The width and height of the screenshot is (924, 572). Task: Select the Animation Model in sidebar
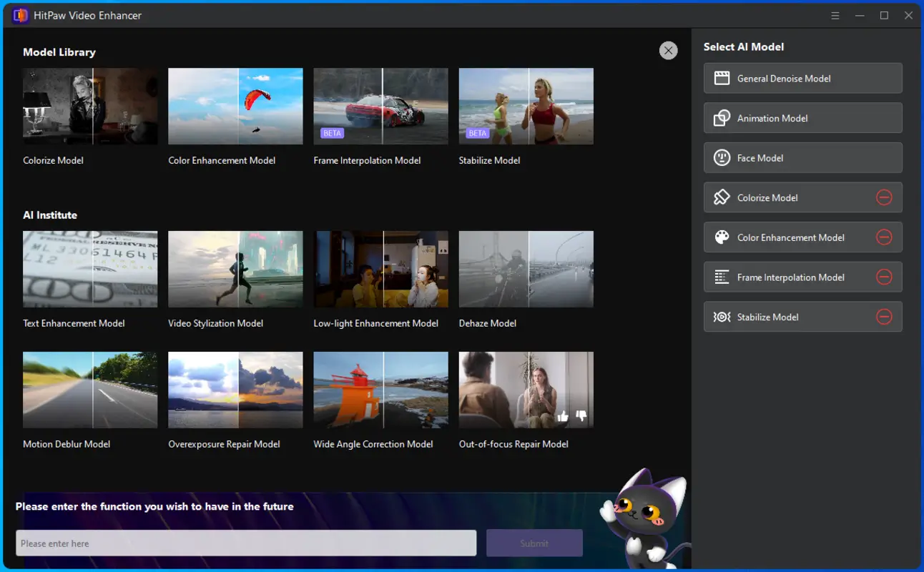pyautogui.click(x=802, y=117)
